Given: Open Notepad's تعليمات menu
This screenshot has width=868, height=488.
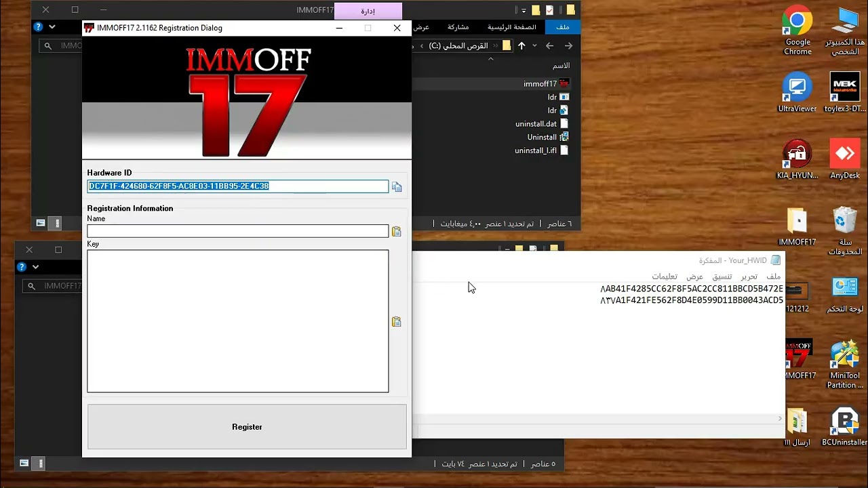Looking at the screenshot, I should click(665, 277).
